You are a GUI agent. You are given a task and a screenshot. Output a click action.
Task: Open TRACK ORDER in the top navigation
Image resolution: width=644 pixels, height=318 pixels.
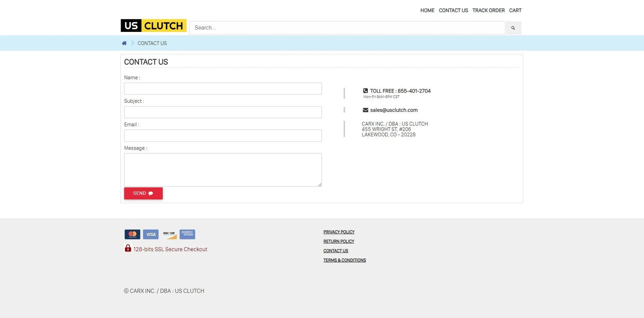click(x=488, y=11)
